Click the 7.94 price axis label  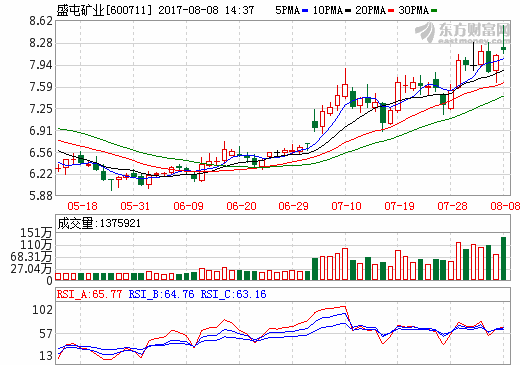41,65
